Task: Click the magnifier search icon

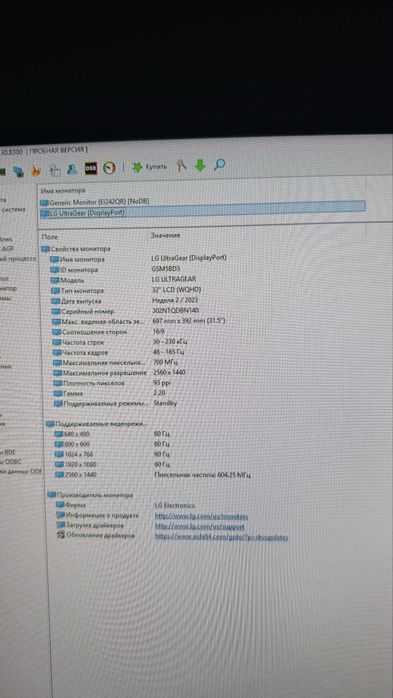Action: pyautogui.click(x=219, y=165)
